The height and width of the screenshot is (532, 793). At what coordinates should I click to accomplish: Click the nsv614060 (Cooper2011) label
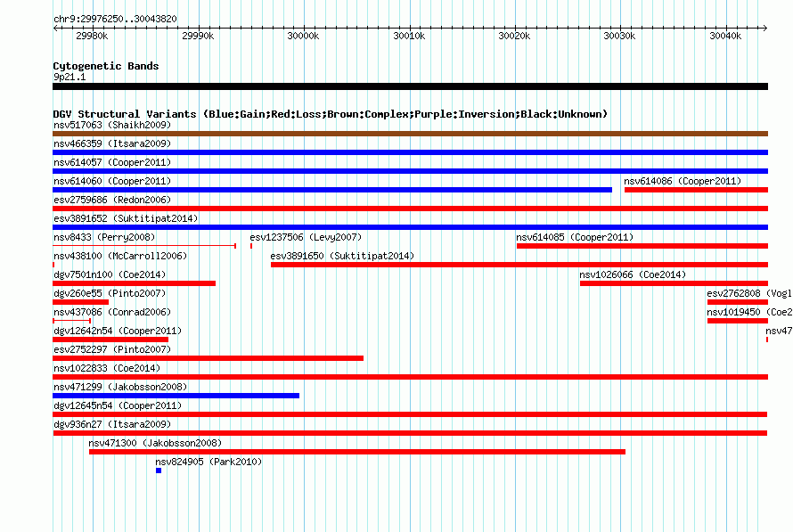[112, 181]
